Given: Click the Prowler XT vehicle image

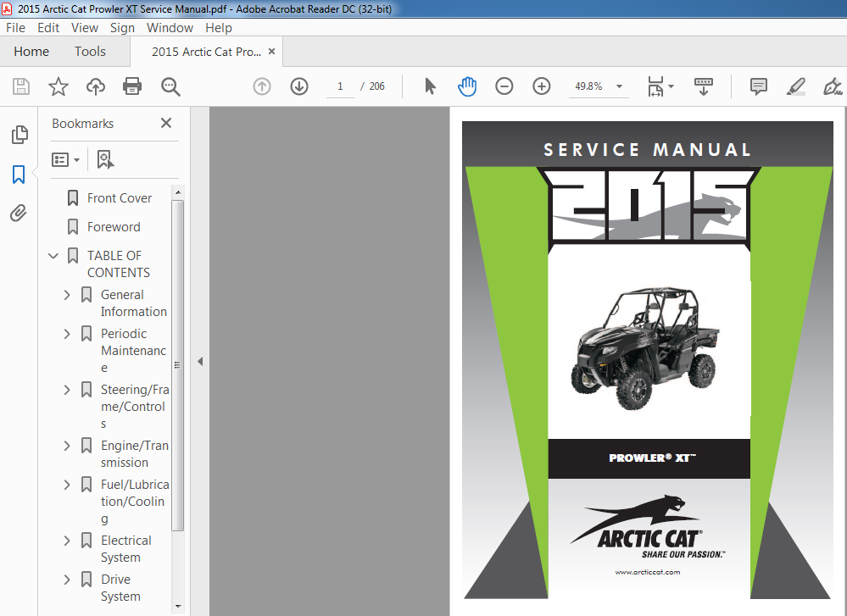Looking at the screenshot, I should coord(645,347).
